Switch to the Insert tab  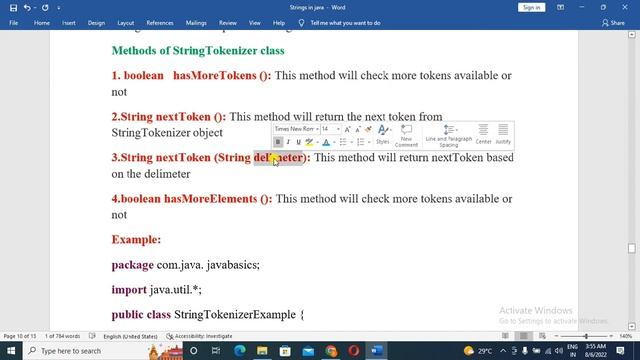[69, 23]
